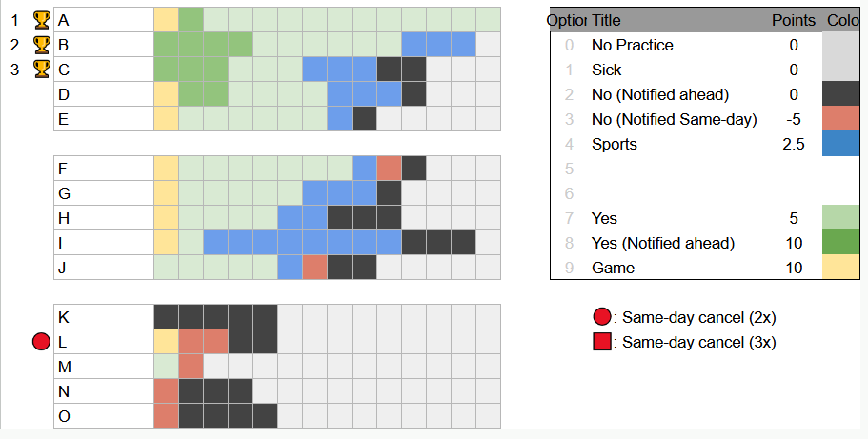Viewport: 868px width, 439px height.
Task: Click the red circle legend icon for 2x cancel
Action: tap(602, 317)
